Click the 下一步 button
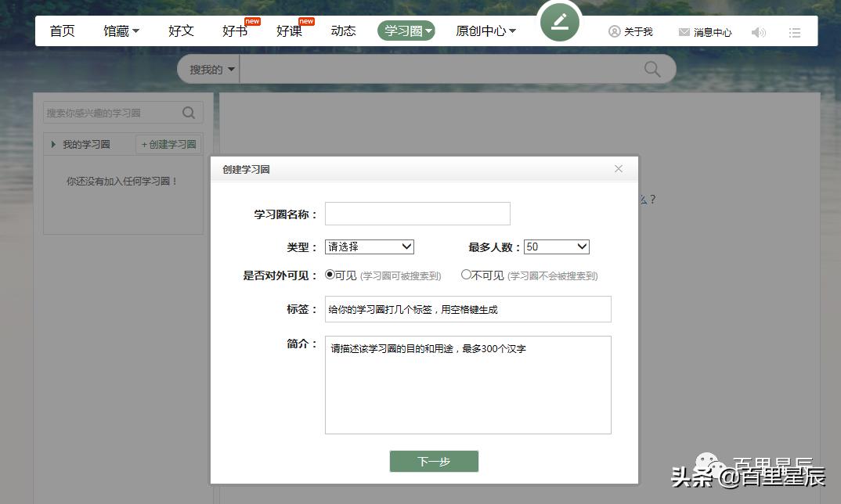The height and width of the screenshot is (504, 841). [x=434, y=461]
